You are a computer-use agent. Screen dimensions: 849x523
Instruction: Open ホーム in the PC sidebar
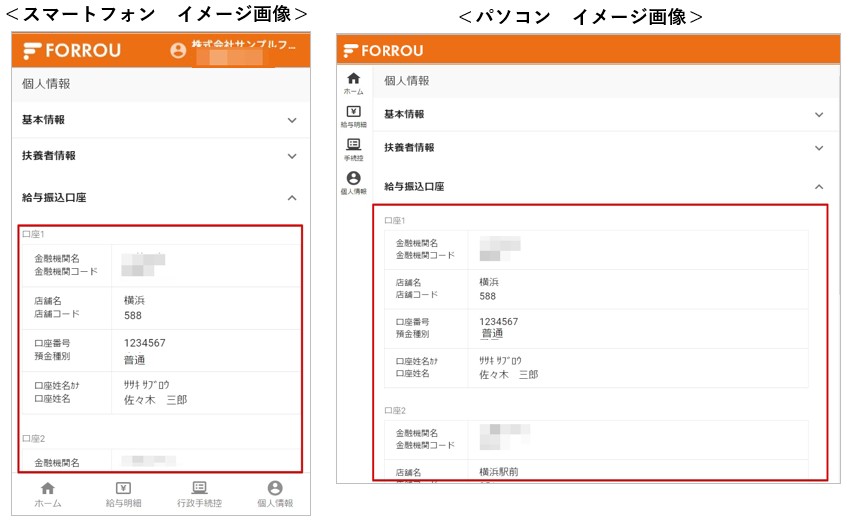354,83
